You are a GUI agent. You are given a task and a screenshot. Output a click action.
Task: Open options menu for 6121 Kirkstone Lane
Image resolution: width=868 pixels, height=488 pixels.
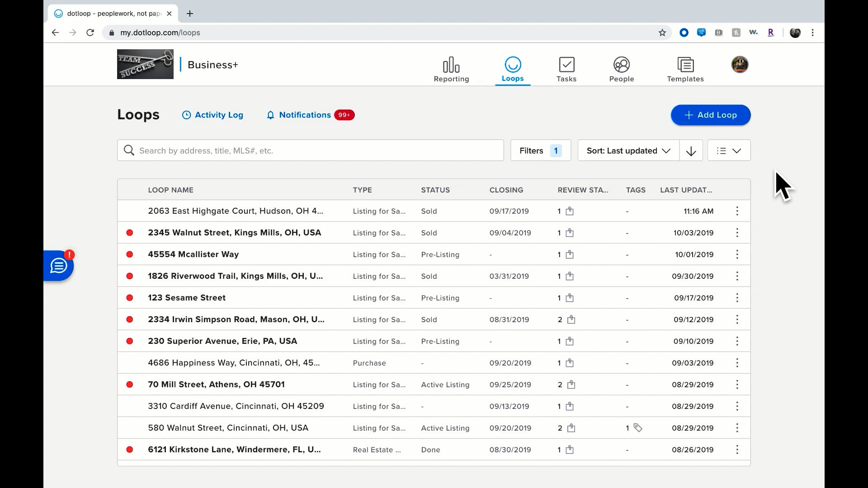click(x=737, y=450)
